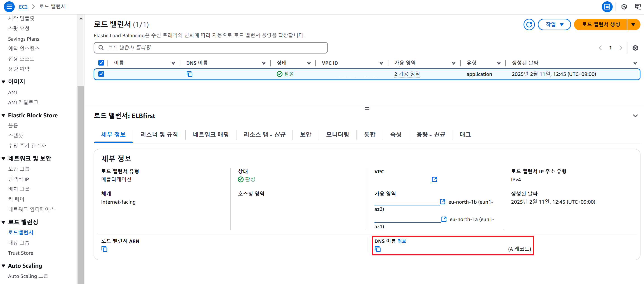Collapse the Elastic Block Store section

(x=3, y=115)
